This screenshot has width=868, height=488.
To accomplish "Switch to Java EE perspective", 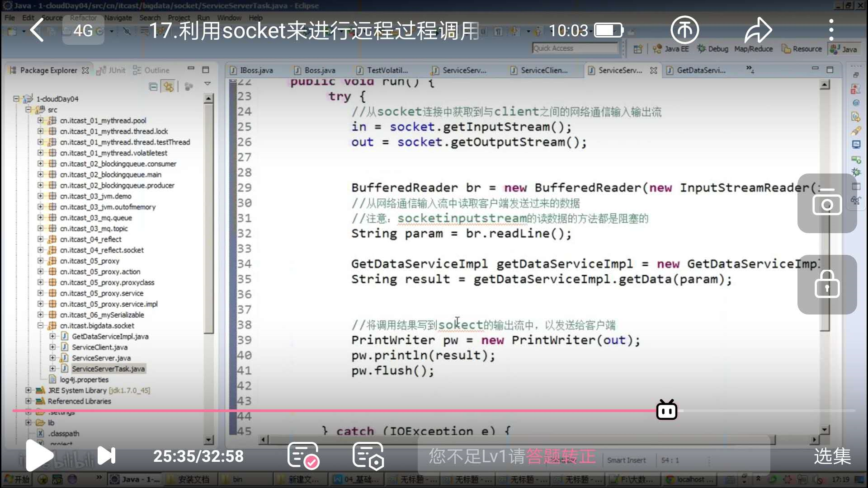I will [671, 49].
